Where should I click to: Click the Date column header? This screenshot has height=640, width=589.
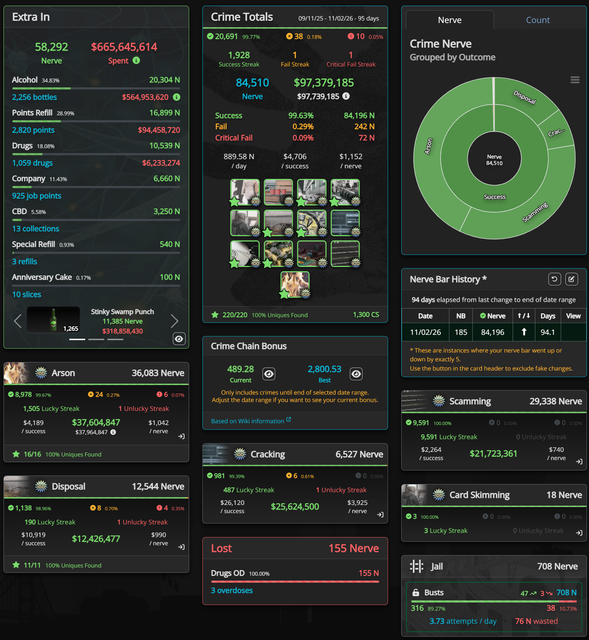425,316
